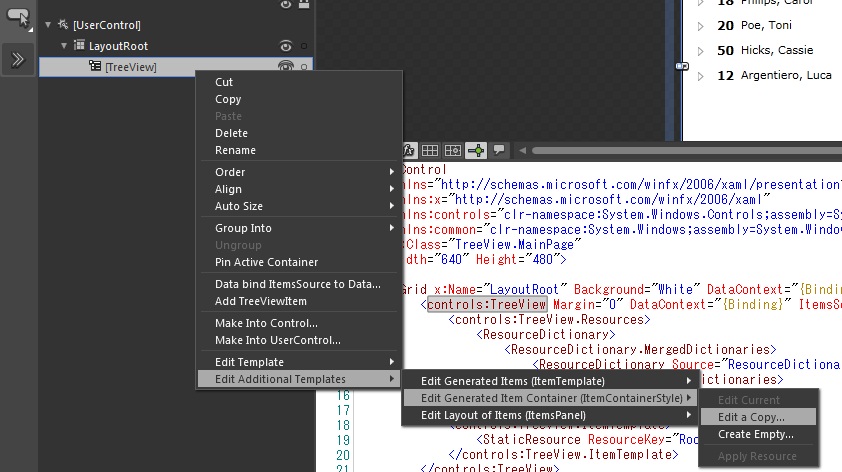Click line number 19 in the code editor
This screenshot has height=472, width=842.
click(x=343, y=440)
